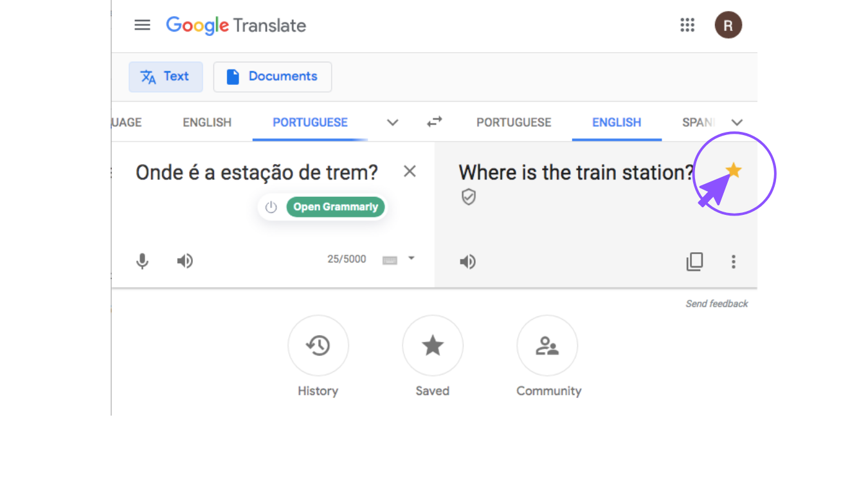This screenshot has height=478, width=868.
Task: Listen to the English translation
Action: [x=467, y=262]
